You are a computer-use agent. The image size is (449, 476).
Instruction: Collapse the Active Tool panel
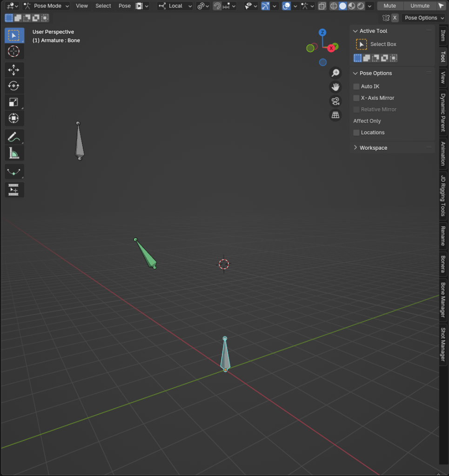coord(355,31)
